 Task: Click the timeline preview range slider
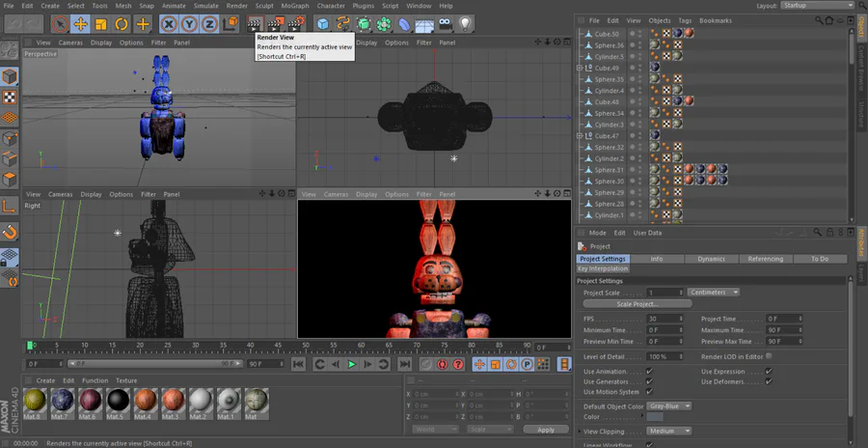[155, 364]
